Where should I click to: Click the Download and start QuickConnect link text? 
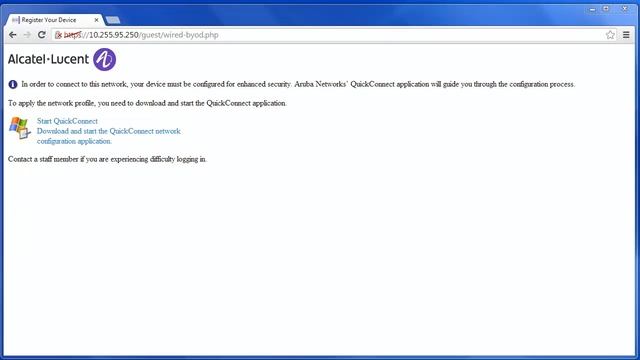109,136
